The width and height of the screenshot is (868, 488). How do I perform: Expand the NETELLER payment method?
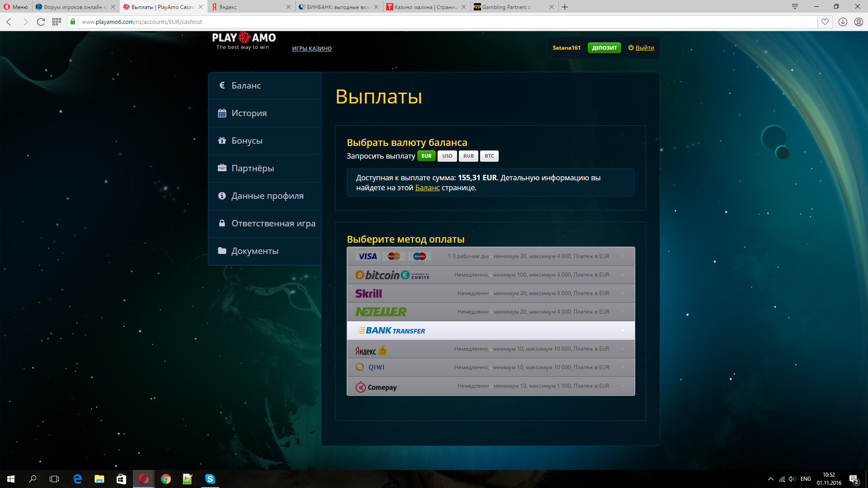pyautogui.click(x=491, y=312)
